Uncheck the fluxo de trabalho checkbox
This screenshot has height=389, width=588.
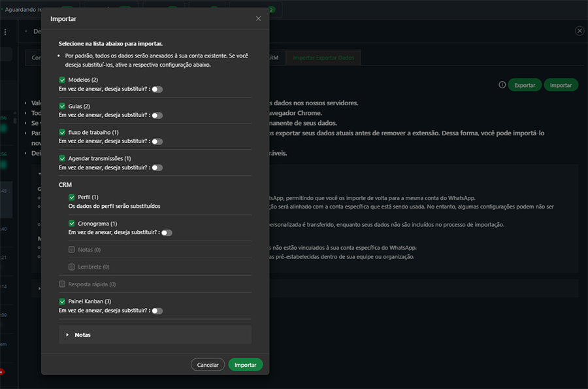(63, 132)
